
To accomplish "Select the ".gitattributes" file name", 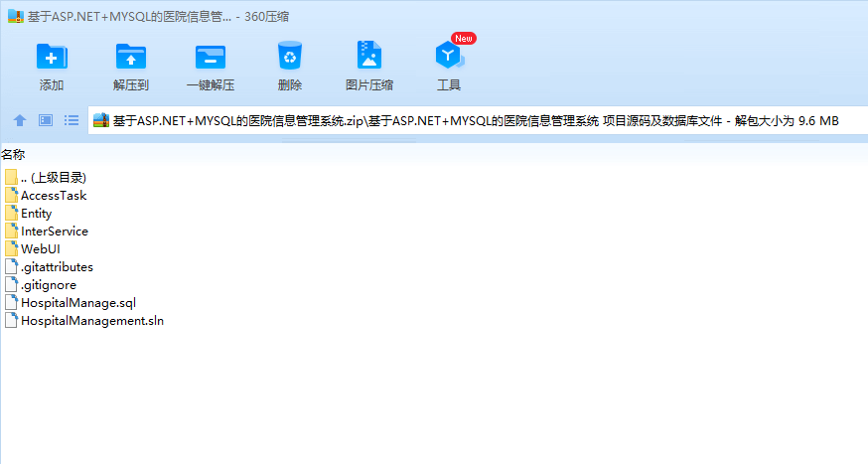I will pos(57,267).
